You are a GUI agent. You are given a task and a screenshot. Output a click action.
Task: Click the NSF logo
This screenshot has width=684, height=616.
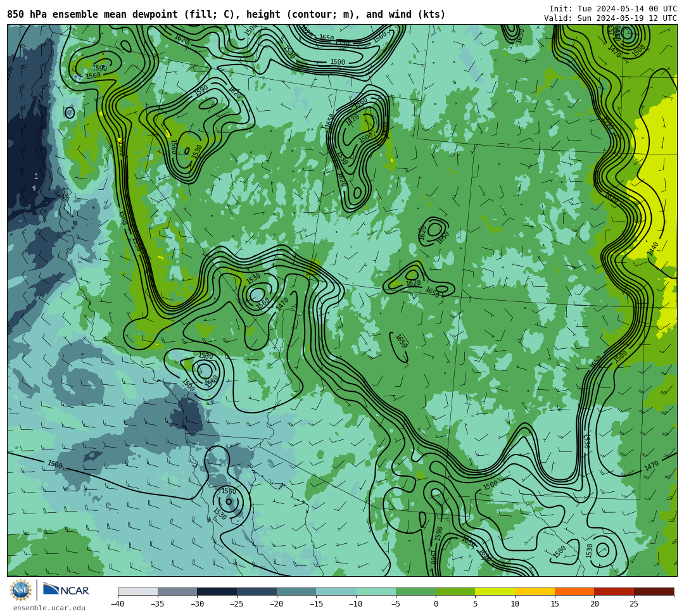(x=20, y=590)
